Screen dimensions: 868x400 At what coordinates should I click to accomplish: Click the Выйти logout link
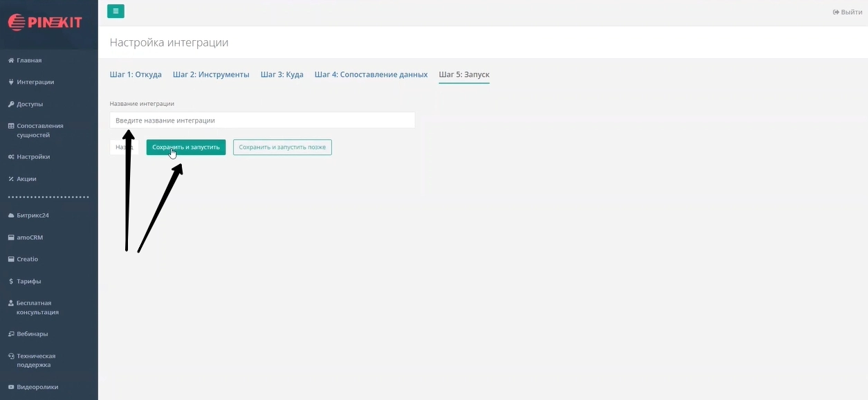pyautogui.click(x=847, y=12)
